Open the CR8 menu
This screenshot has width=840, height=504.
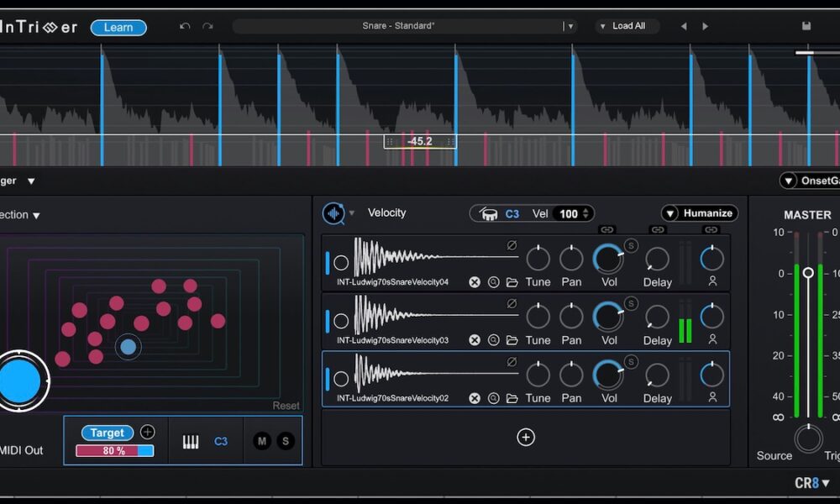coord(812,483)
